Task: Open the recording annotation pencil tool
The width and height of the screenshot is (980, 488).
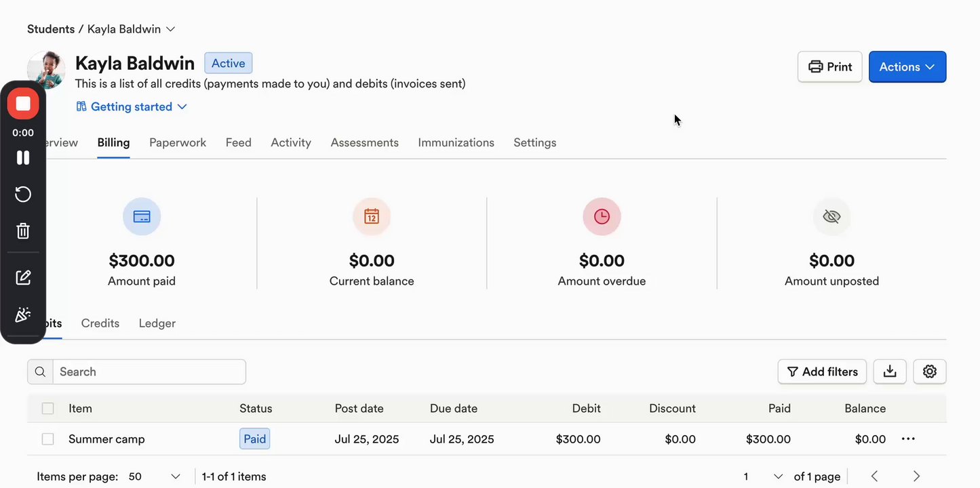Action: 23,277
